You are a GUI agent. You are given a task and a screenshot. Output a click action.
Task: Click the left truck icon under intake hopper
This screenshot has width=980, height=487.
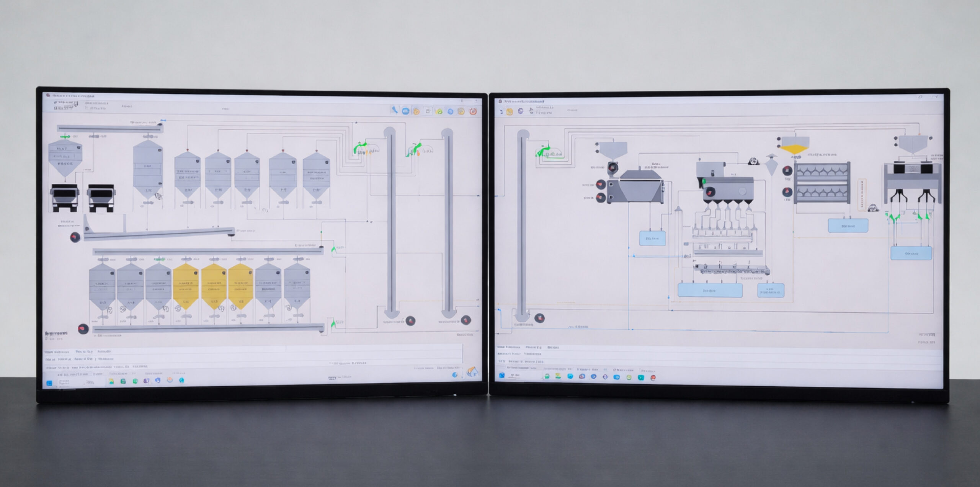(64, 198)
